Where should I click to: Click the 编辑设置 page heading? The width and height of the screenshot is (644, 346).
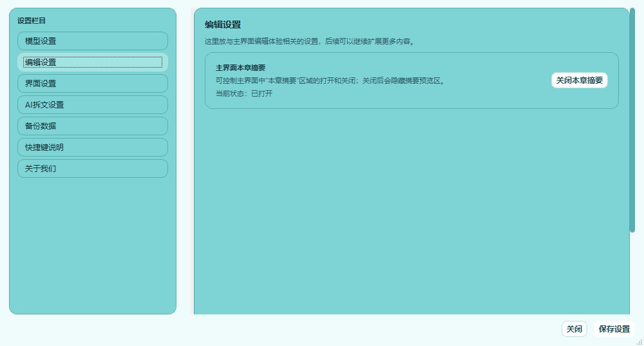tap(223, 24)
